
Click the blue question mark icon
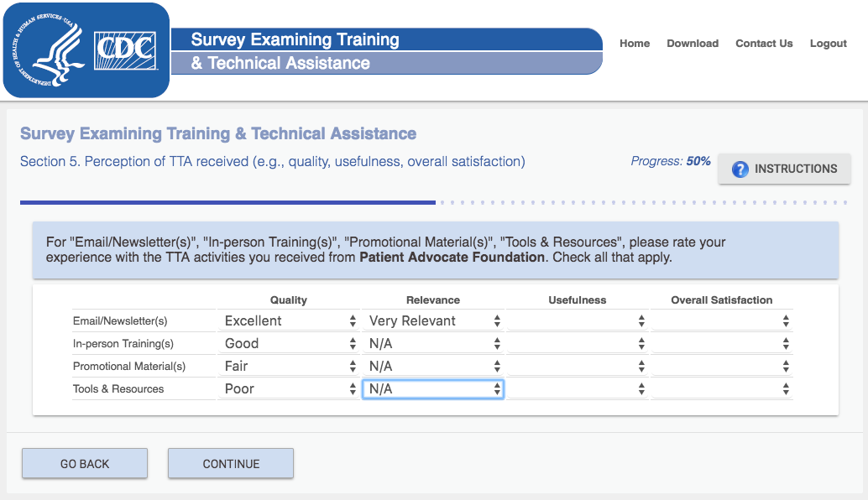740,169
